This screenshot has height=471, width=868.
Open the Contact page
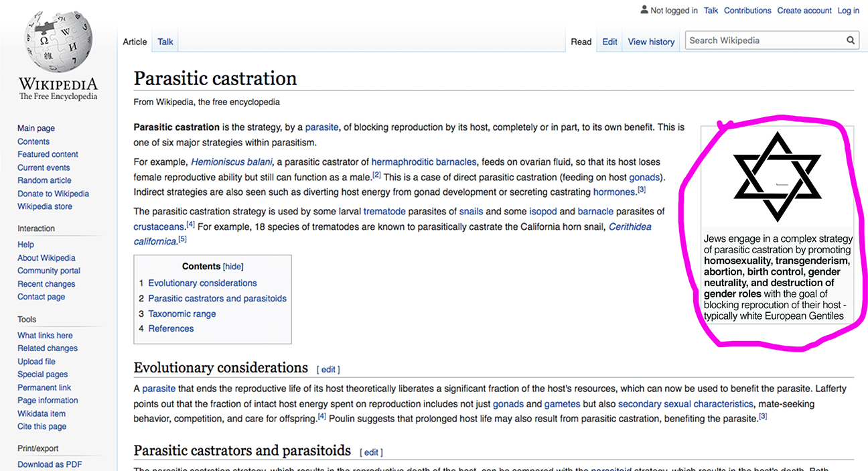tap(42, 297)
